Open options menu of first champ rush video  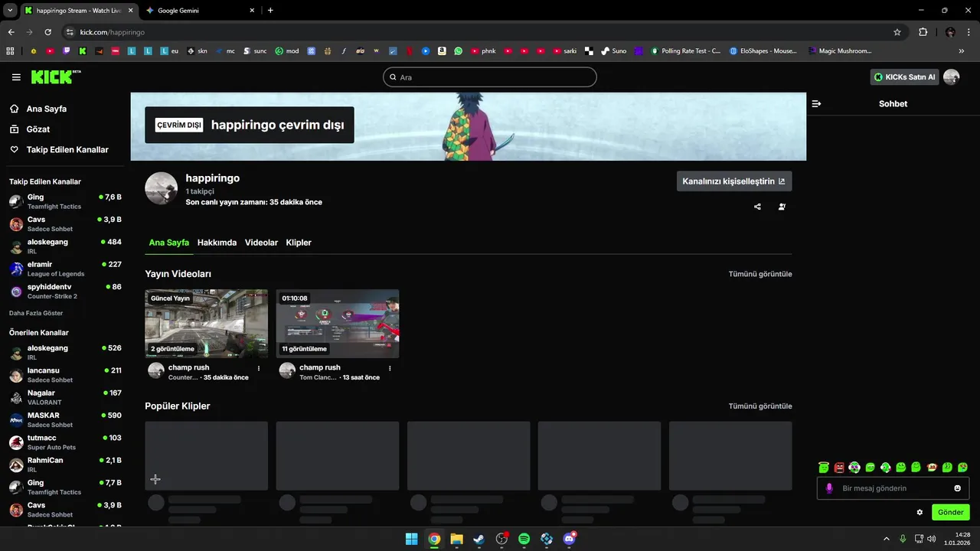[259, 368]
